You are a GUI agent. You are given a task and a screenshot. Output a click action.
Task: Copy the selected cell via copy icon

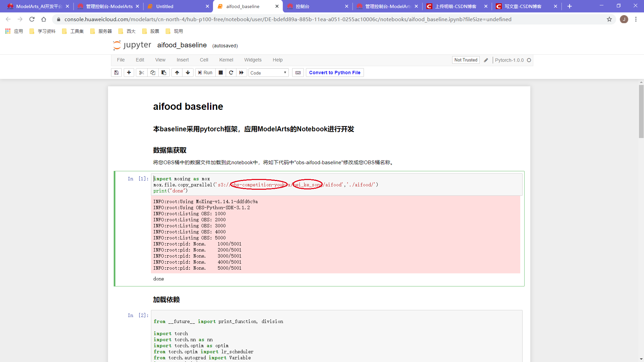(153, 73)
